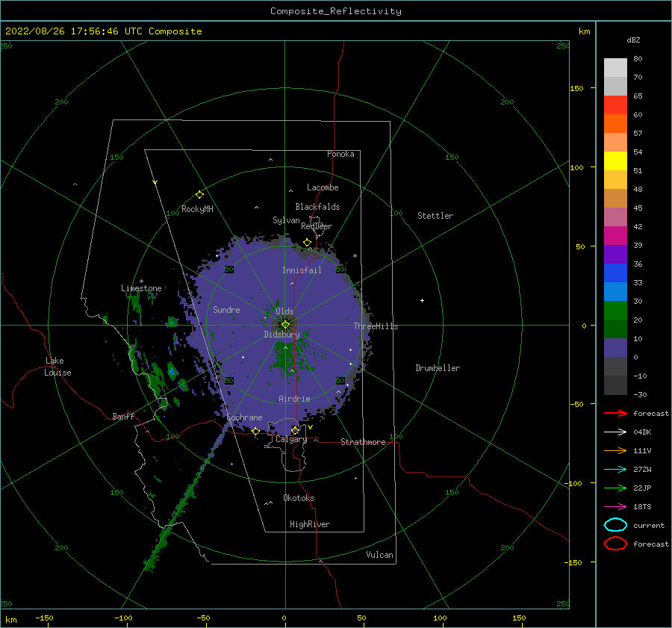Click the Sylvan label
The image size is (672, 628).
point(286,220)
